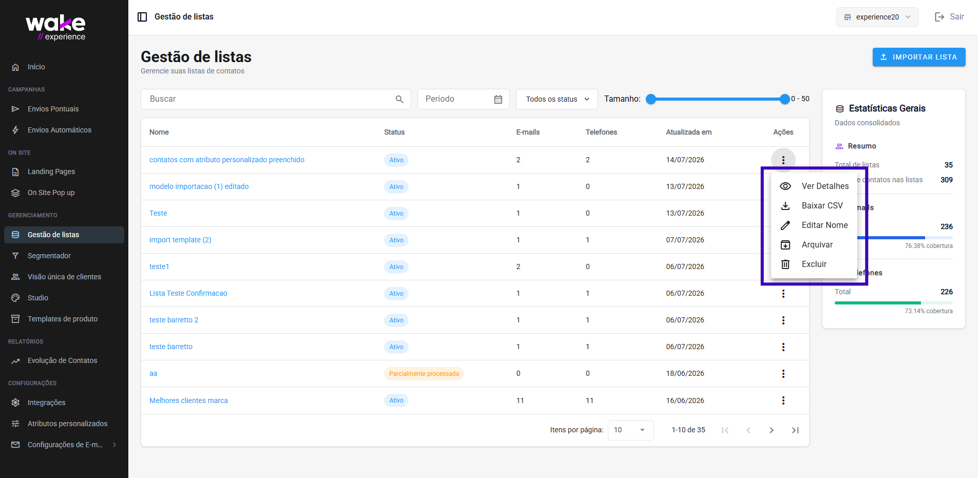Open actions menu for the 'teste barretto' row dated 06/07/2026 with no '2'
This screenshot has width=980, height=478.
(783, 347)
